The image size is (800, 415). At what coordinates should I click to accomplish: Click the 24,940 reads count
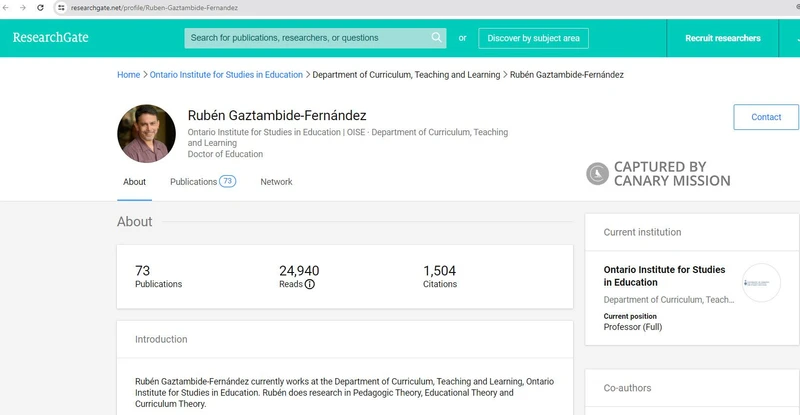[x=299, y=271]
